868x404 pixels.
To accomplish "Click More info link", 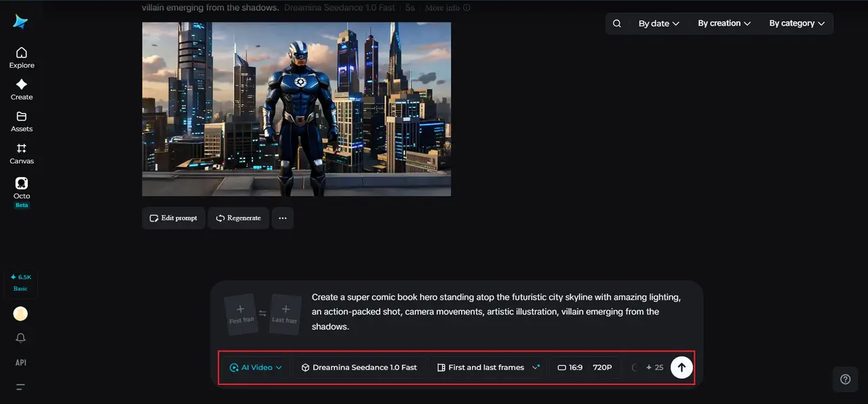I will click(x=448, y=8).
